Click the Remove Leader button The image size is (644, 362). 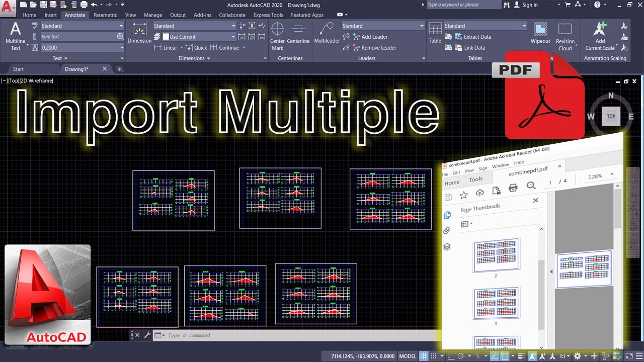pyautogui.click(x=374, y=48)
